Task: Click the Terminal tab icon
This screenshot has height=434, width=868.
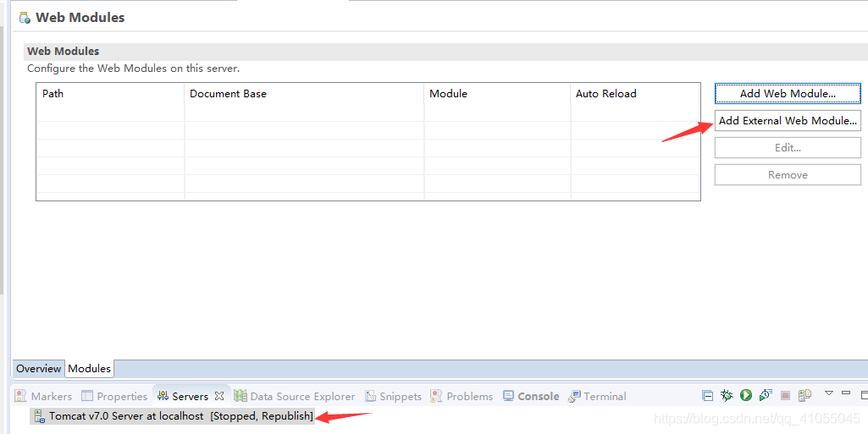Action: pos(575,396)
